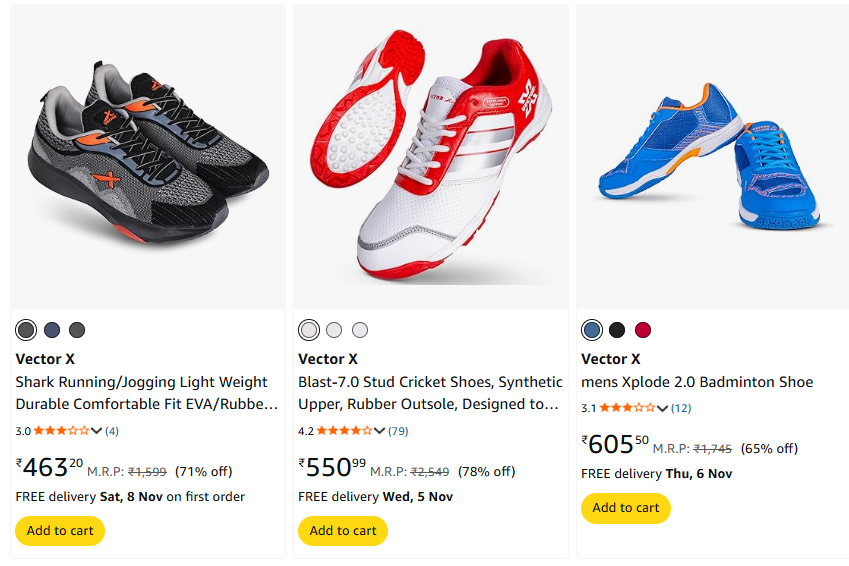Open the mens Xplode 2.0 Badminton Shoe link

click(x=697, y=382)
